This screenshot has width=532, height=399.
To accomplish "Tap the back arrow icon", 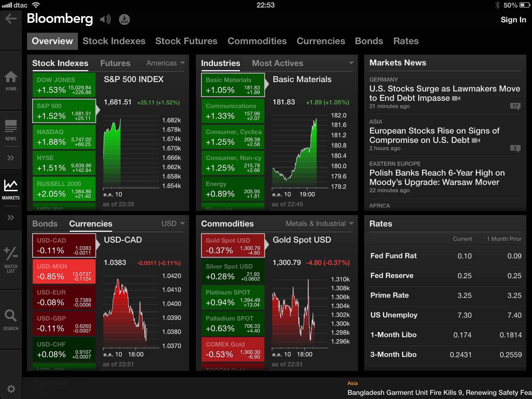I will click(x=11, y=19).
